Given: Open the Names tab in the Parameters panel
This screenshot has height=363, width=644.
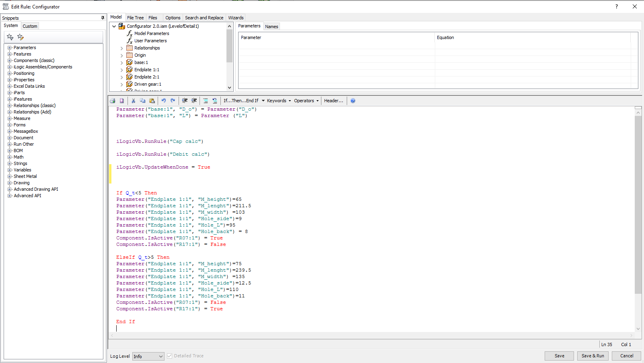Looking at the screenshot, I should [x=272, y=26].
